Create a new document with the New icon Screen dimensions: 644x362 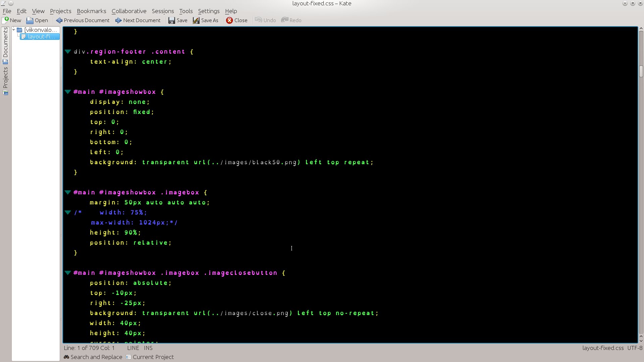pyautogui.click(x=12, y=20)
